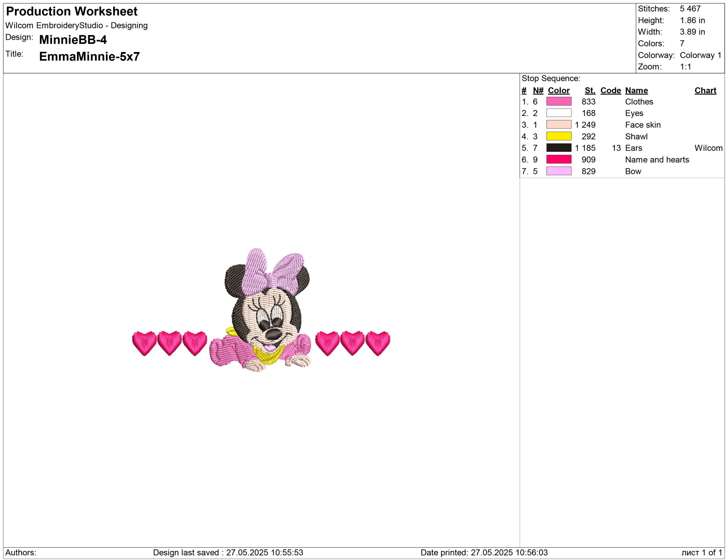Image resolution: width=728 pixels, height=560 pixels.
Task: Click the Wilcom chart entry
Action: (708, 148)
